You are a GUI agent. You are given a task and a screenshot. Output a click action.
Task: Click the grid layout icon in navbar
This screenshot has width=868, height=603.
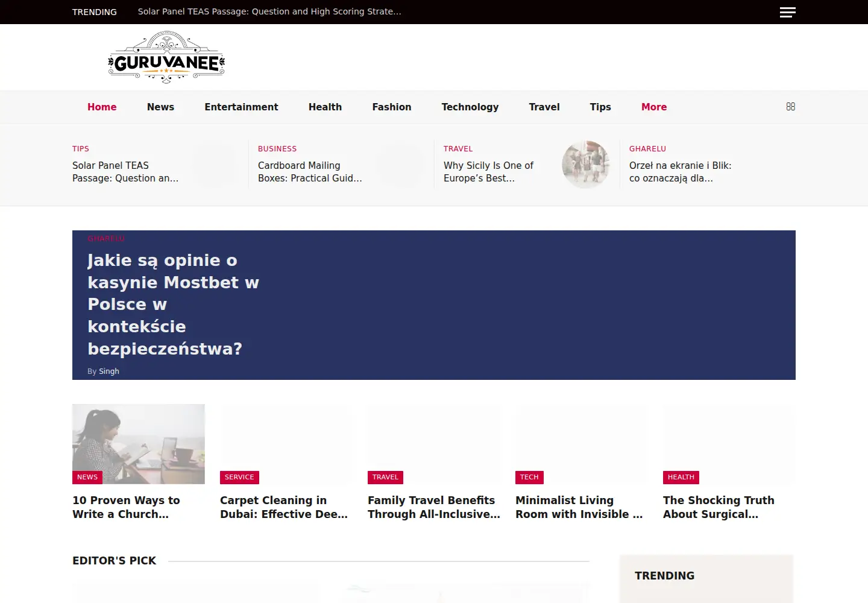(791, 106)
